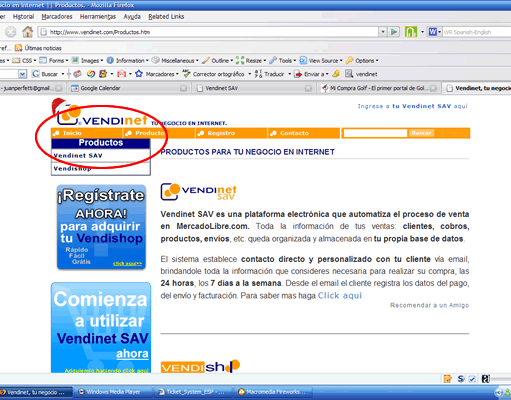Screen dimensions: 511x400
Task: Open the Ayuda menu
Action: point(132,17)
